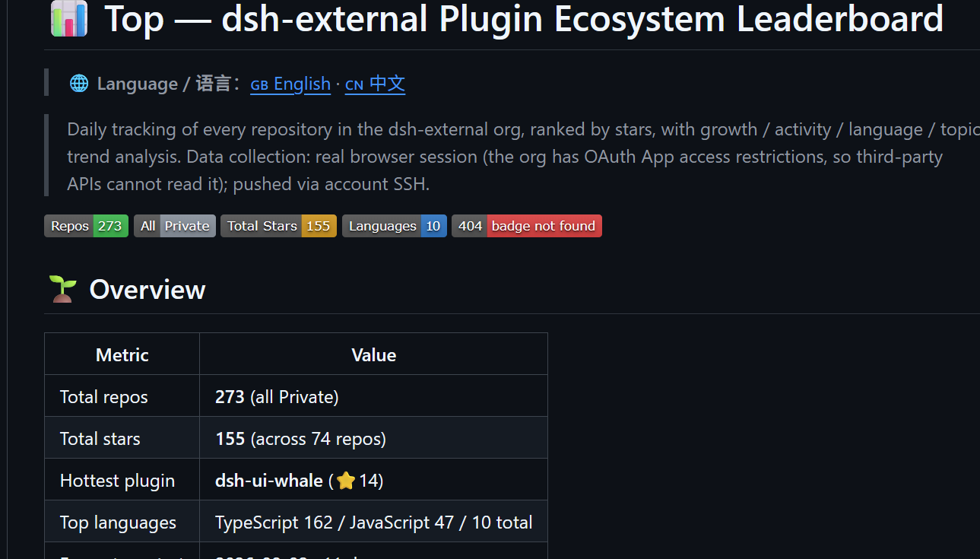Screen dimensions: 980x559
Task: Click the Metric column header
Action: point(122,354)
